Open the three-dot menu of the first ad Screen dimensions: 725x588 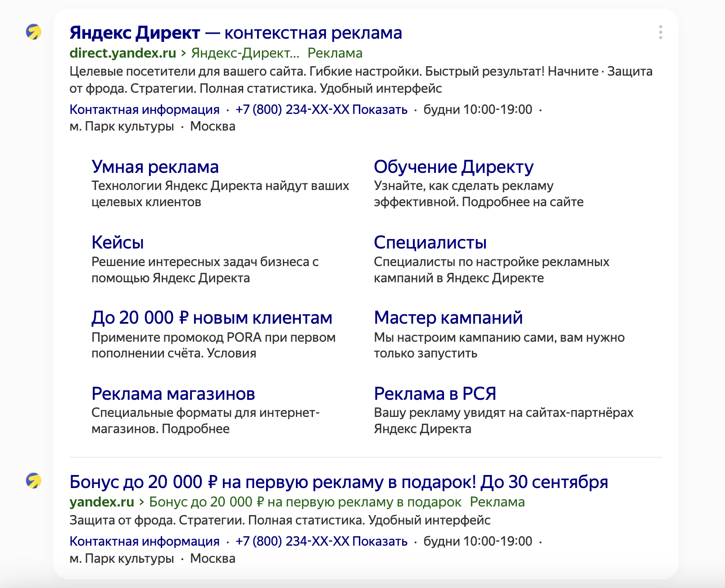[660, 32]
